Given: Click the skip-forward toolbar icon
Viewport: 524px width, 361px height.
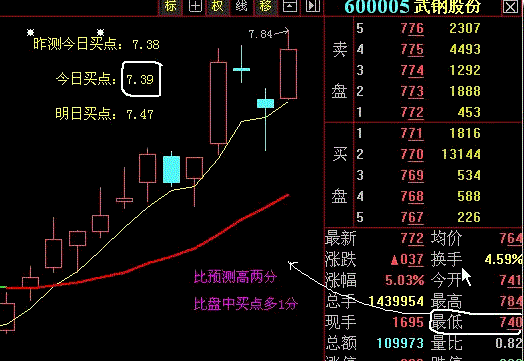Looking at the screenshot, I should (313, 6).
